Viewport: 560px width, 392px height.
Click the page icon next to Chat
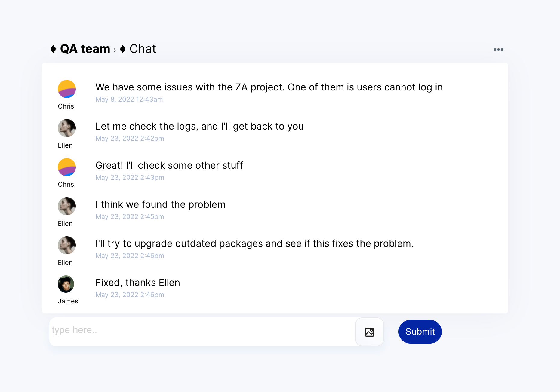pos(122,49)
